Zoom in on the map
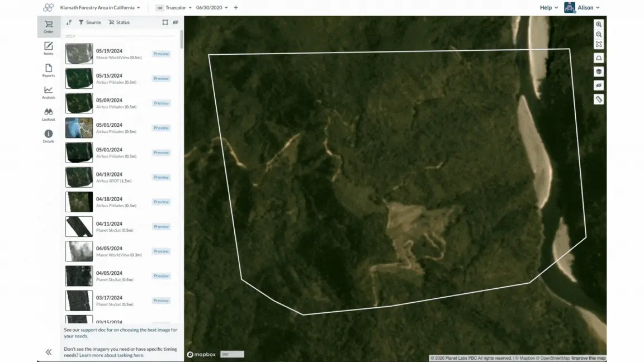The width and height of the screenshot is (644, 362). (x=599, y=24)
